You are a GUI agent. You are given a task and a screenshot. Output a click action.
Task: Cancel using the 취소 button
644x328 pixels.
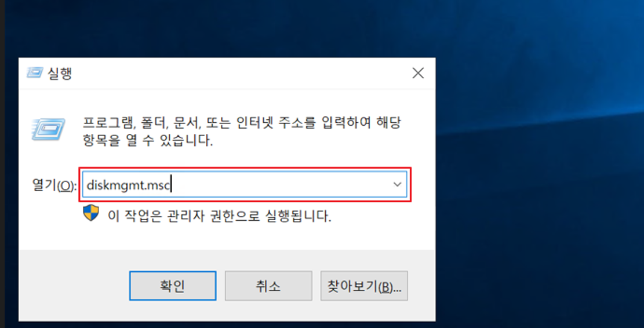coord(268,286)
